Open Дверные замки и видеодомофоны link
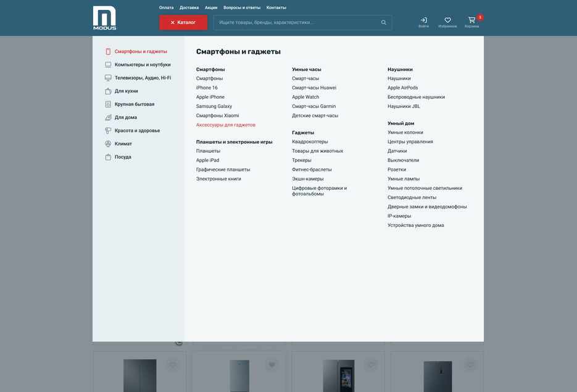577x392 pixels. click(x=427, y=207)
